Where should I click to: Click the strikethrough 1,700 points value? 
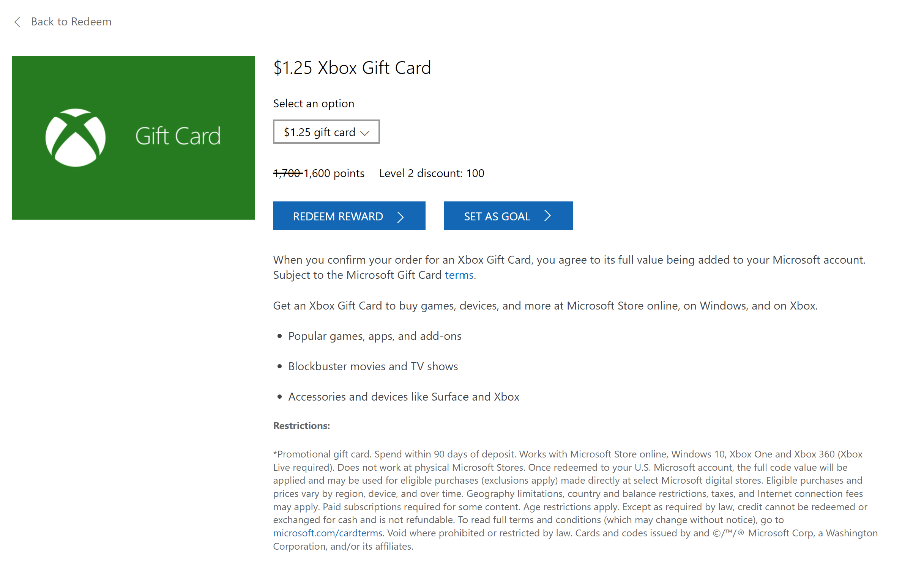coord(287,173)
